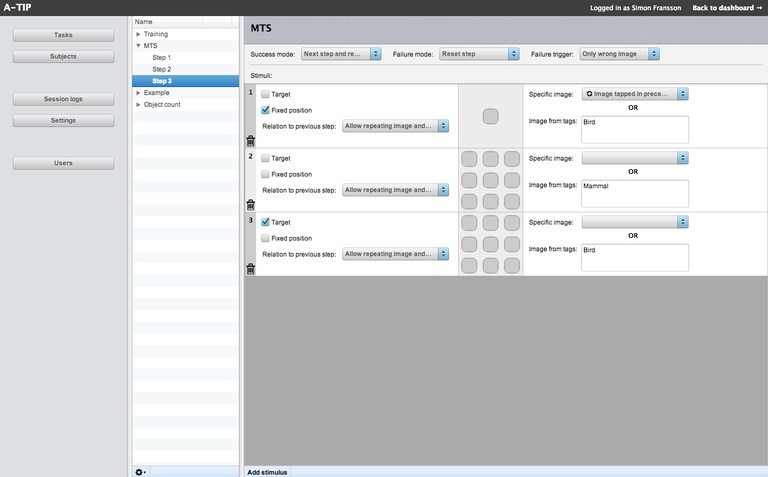Uncheck the Target checkbox in stimulus 3
Viewport: 768px width, 477px height.
point(265,222)
